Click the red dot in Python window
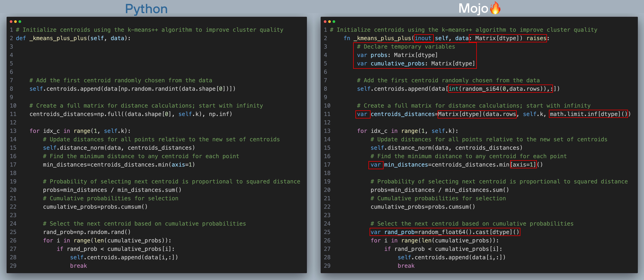Image resolution: width=644 pixels, height=280 pixels. pos(11,22)
